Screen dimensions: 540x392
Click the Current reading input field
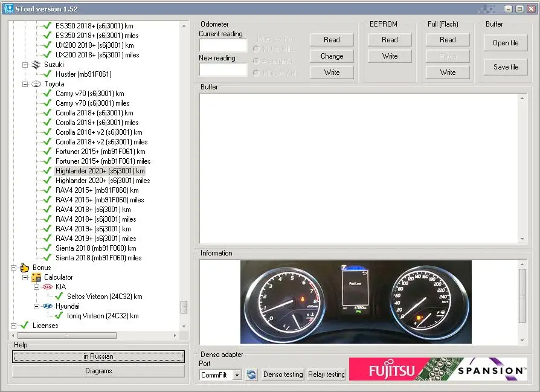tap(223, 45)
